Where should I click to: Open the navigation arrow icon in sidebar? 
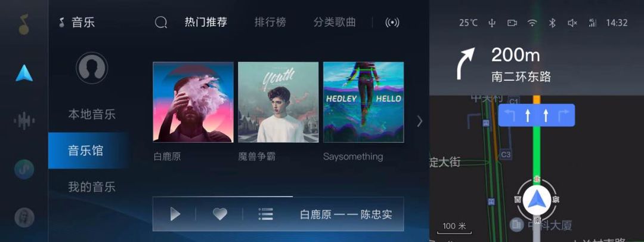(x=24, y=73)
